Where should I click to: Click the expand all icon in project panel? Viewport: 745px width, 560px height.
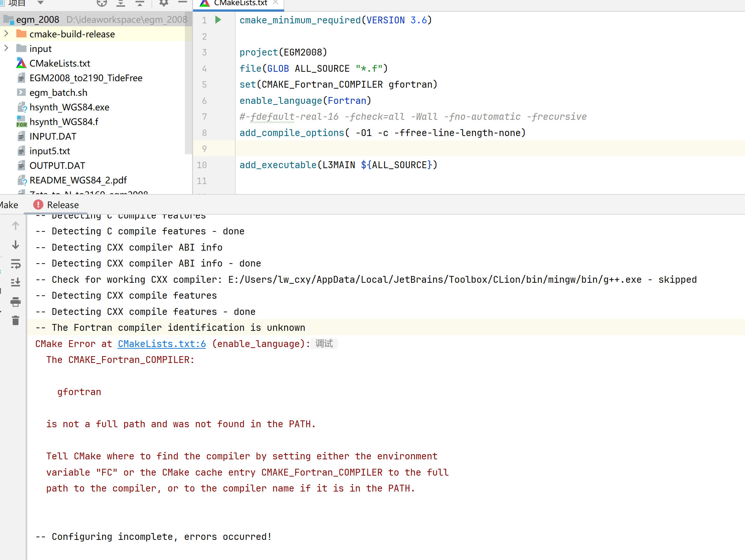pyautogui.click(x=121, y=3)
